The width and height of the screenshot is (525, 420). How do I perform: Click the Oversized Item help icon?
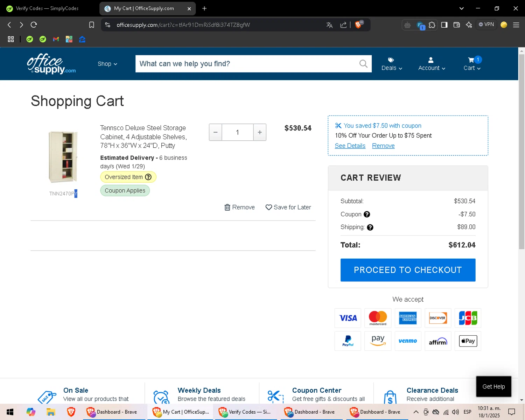148,177
